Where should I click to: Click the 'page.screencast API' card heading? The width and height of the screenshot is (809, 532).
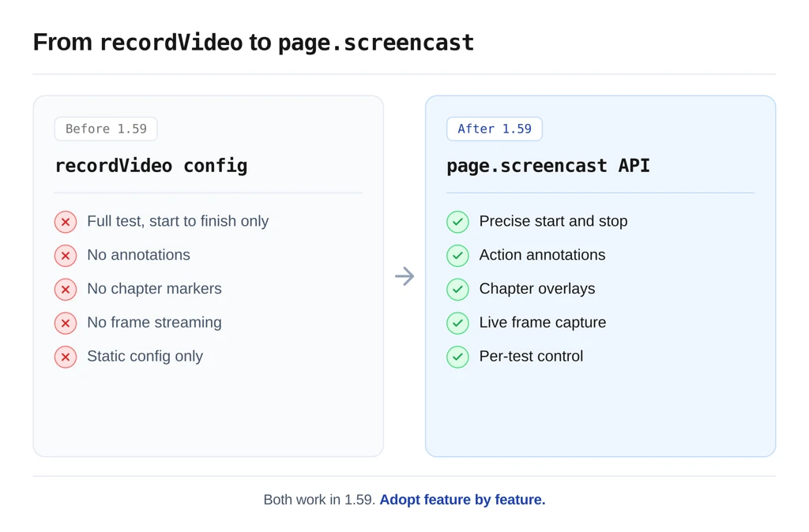(x=547, y=166)
